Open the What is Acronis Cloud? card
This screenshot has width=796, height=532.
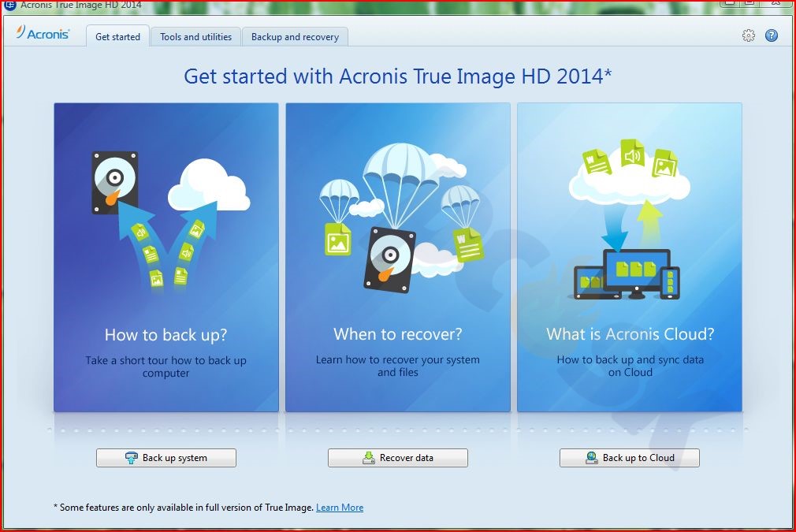pyautogui.click(x=630, y=258)
